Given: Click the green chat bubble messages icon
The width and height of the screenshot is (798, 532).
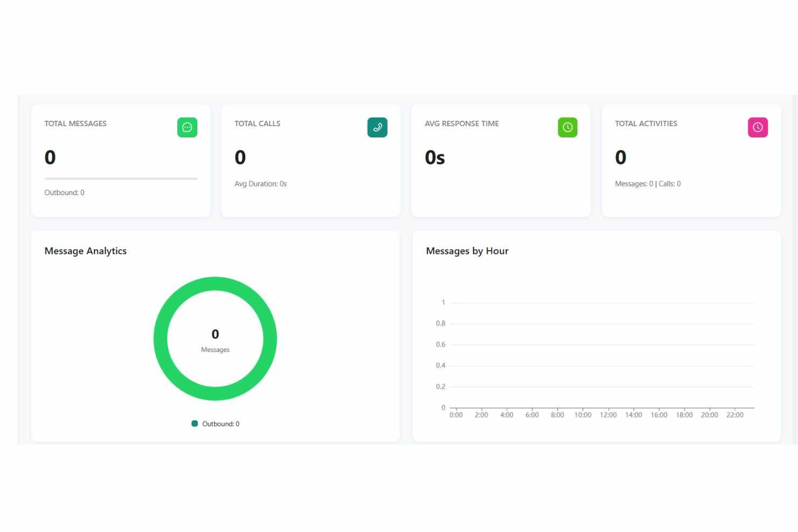Looking at the screenshot, I should click(187, 127).
